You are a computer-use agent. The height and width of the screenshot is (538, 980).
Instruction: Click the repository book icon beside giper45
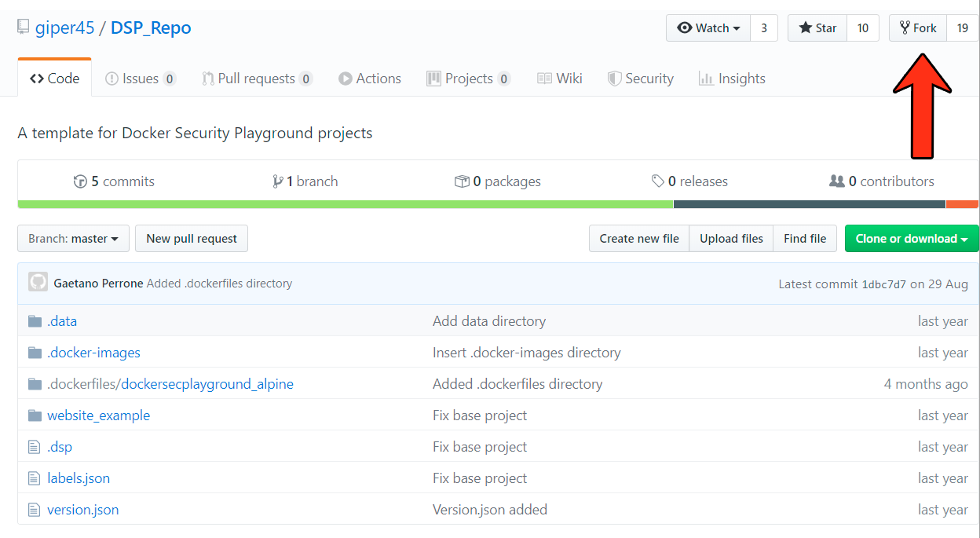point(24,27)
